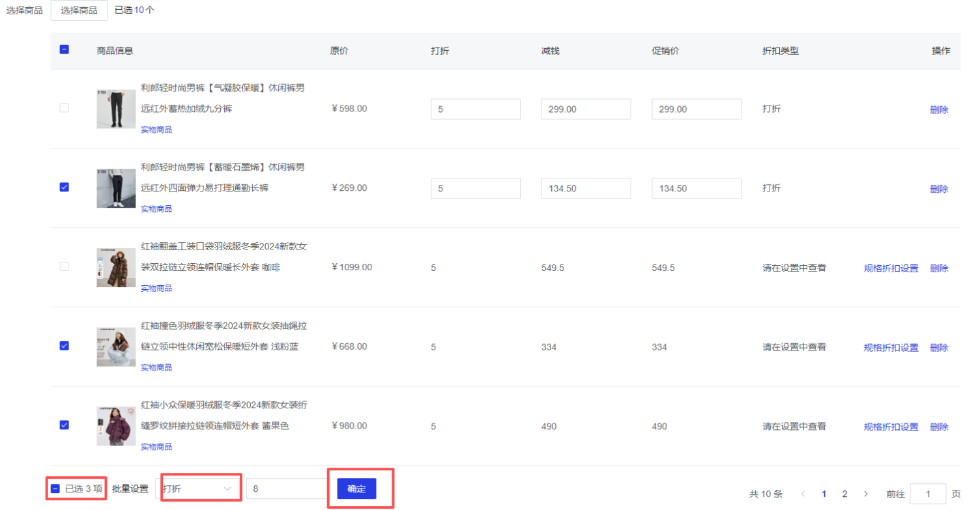Click discount input for ¥598.00 product

pos(475,109)
